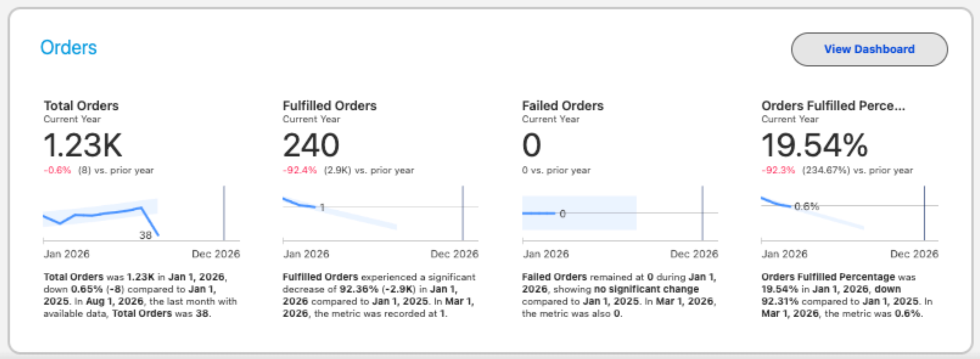Screen dimensions: 980x359
Task: Click Jan 2026 axis label under Total Orders chart
Action: [67, 254]
